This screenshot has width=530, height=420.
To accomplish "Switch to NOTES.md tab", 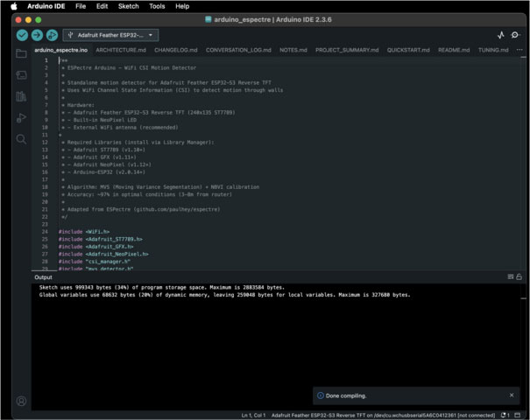I will pos(293,50).
